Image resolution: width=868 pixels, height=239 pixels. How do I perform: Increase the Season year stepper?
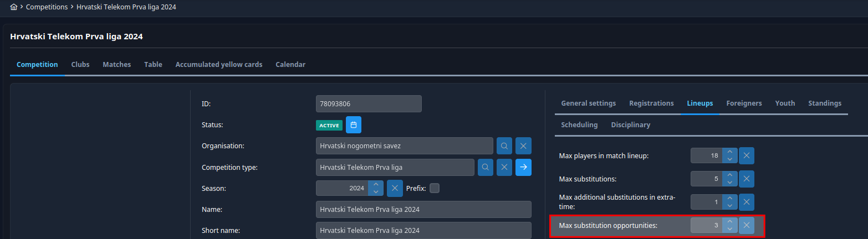pyautogui.click(x=376, y=185)
